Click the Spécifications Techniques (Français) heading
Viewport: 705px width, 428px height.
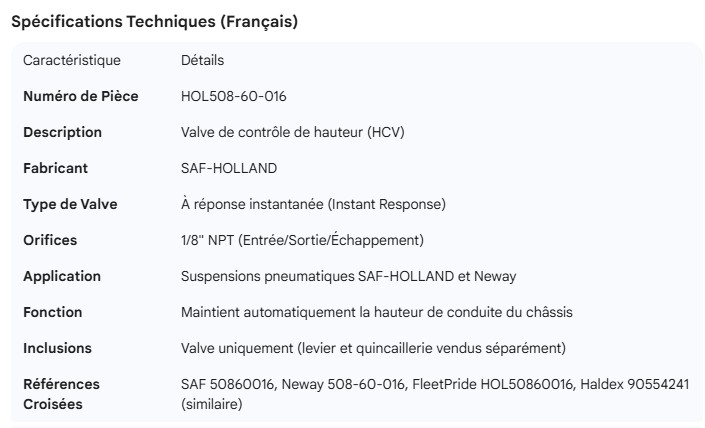154,22
